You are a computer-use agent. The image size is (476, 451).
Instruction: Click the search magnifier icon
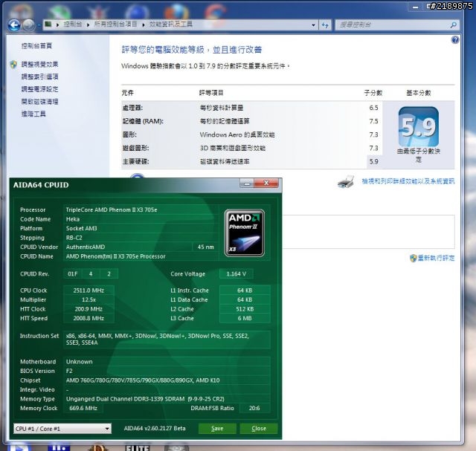[453, 25]
